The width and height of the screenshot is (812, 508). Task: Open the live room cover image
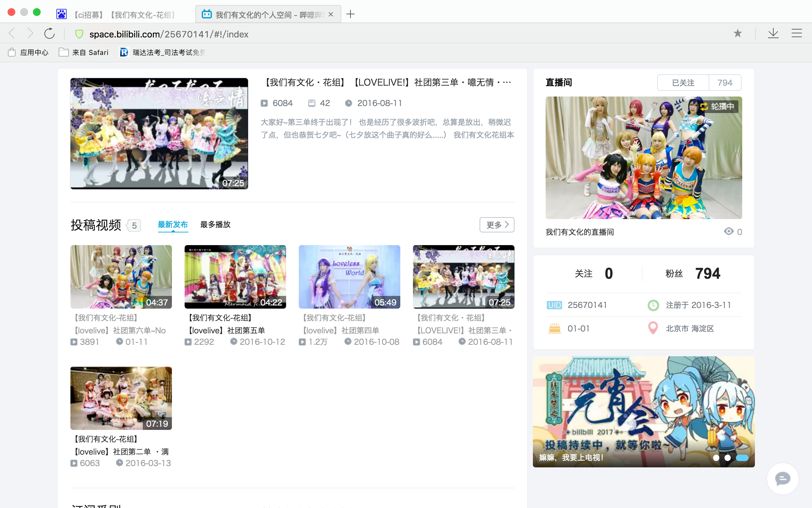click(644, 158)
